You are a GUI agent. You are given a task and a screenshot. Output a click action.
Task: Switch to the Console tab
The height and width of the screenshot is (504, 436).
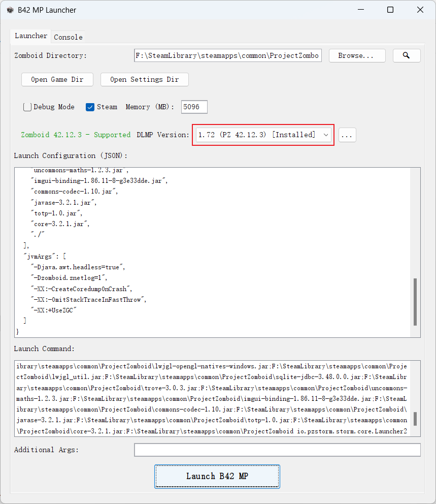tap(68, 37)
